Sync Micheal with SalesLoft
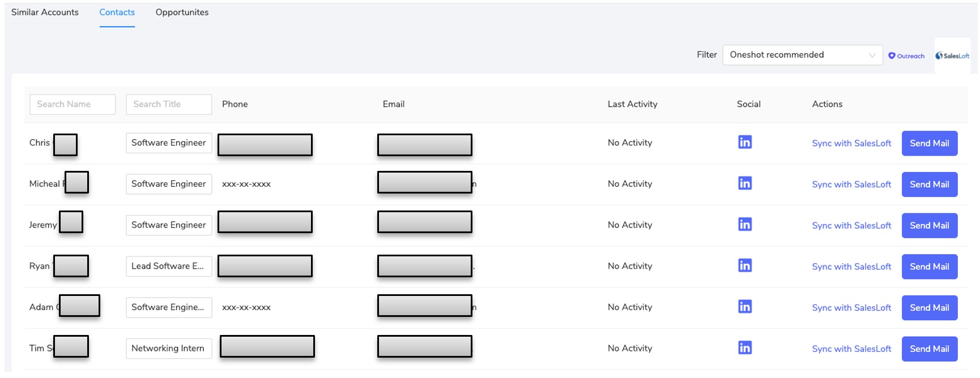 click(x=851, y=184)
